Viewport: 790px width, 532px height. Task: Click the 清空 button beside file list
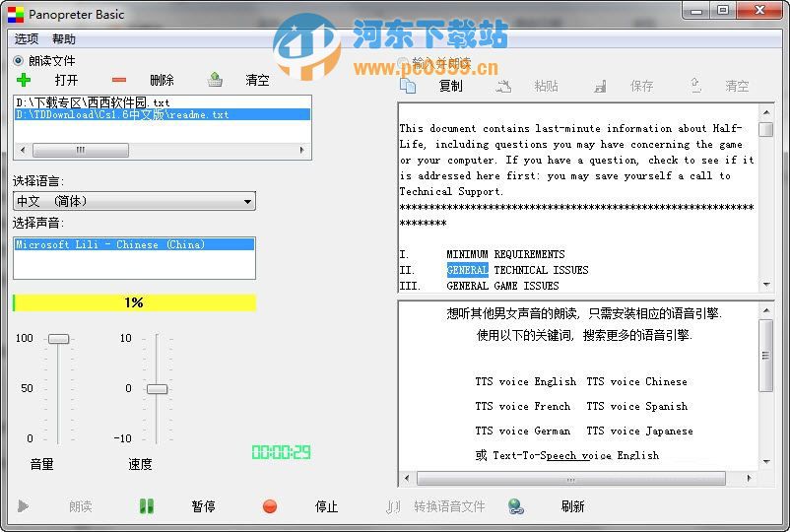tap(257, 80)
